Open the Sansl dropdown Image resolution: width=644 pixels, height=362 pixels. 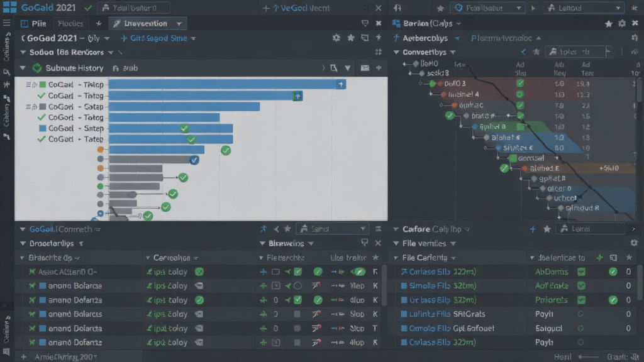(x=332, y=229)
